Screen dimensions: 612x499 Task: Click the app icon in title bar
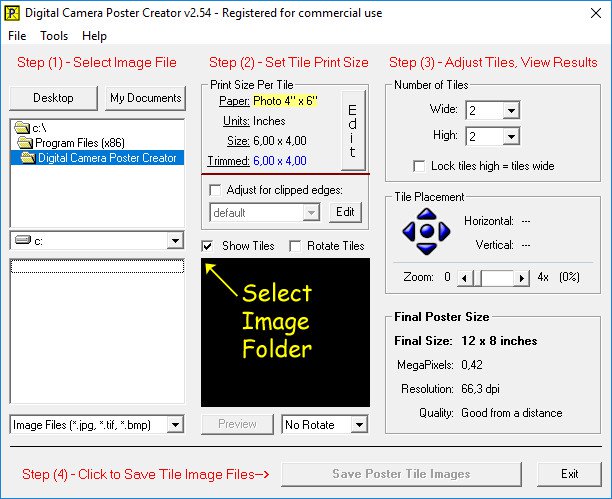pyautogui.click(x=12, y=13)
